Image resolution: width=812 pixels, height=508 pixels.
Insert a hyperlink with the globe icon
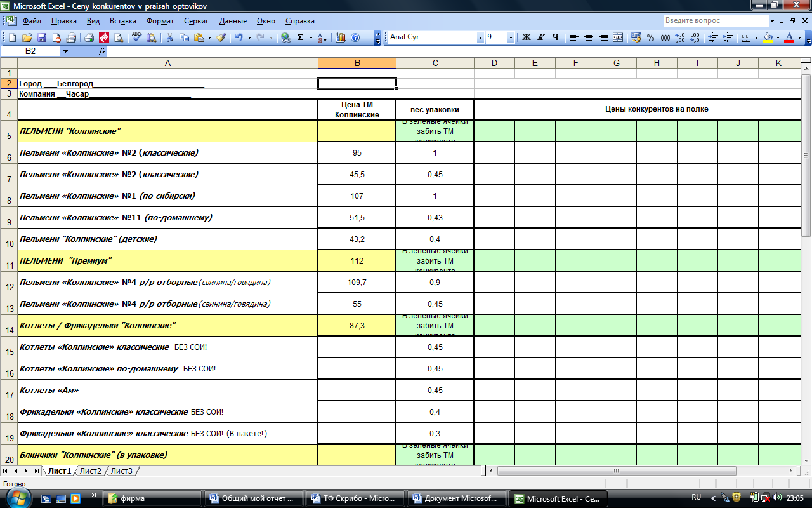click(285, 37)
